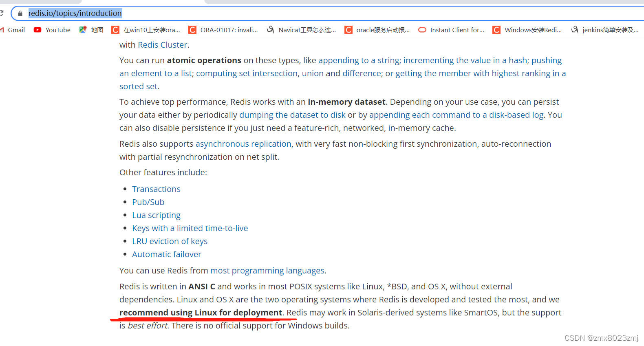The height and width of the screenshot is (346, 644).
Task: Open the Windows安装Redi... bookmark
Action: tap(527, 30)
